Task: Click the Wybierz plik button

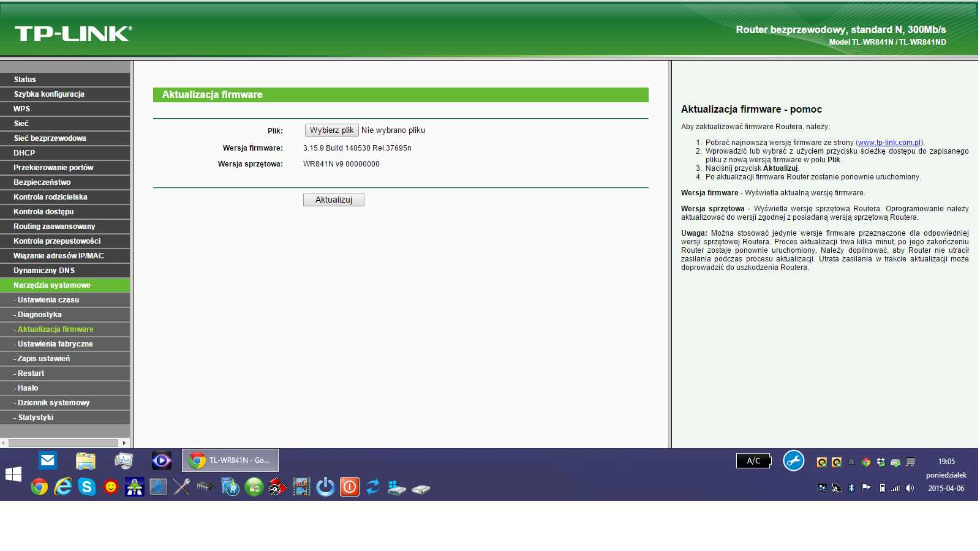Action: point(331,130)
